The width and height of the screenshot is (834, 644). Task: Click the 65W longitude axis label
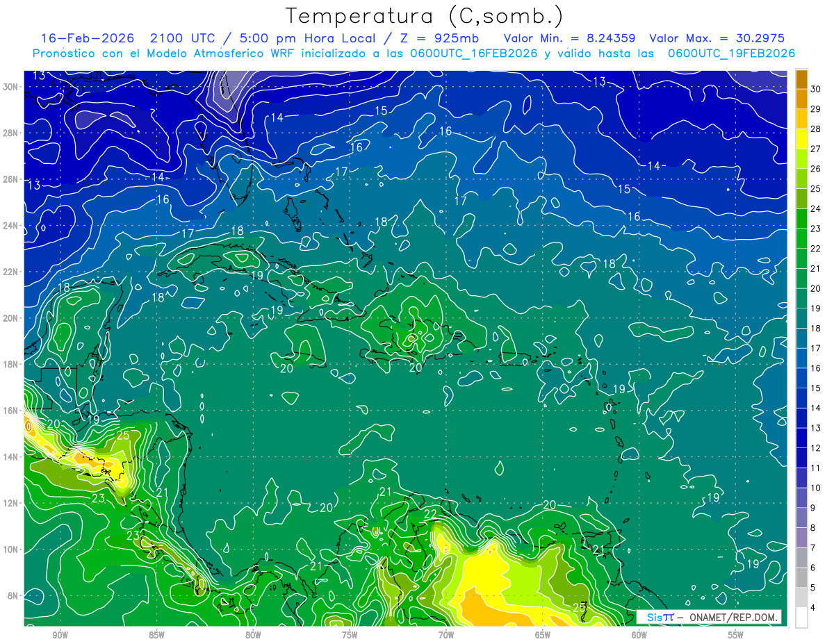(543, 634)
